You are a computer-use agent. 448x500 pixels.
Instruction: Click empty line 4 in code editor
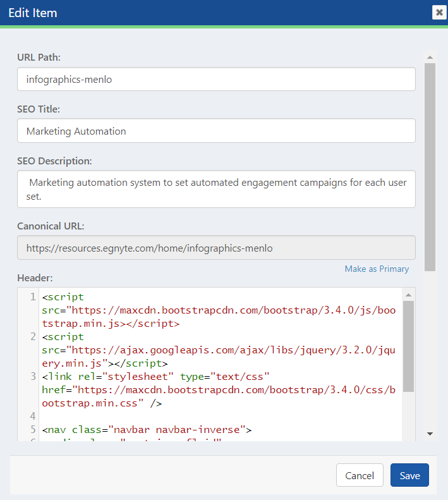220,417
